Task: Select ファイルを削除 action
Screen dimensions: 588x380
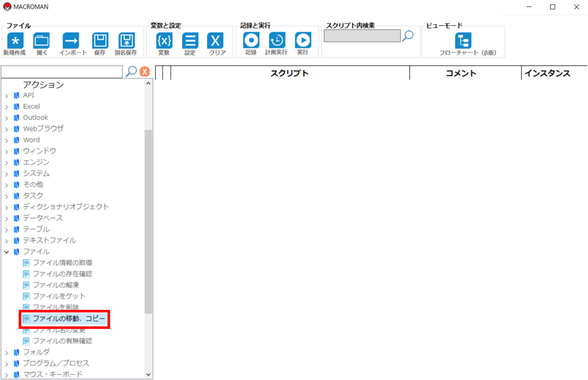Action: point(56,307)
